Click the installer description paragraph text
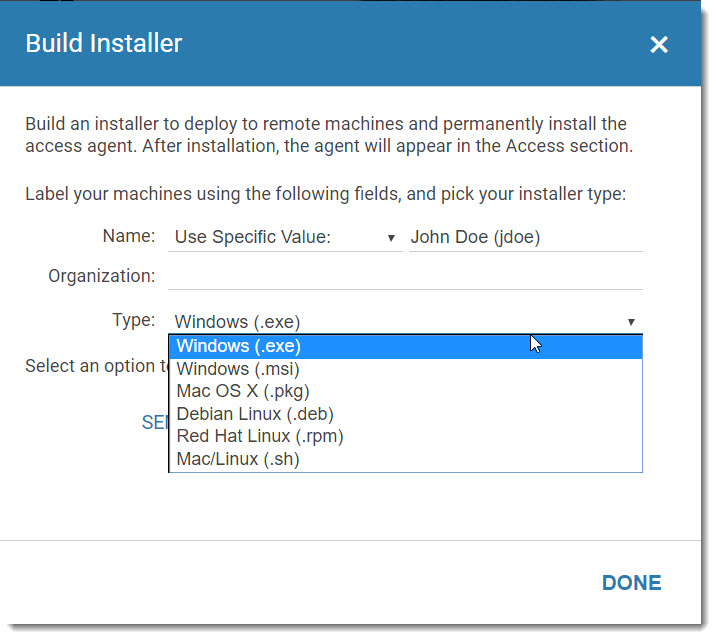Image resolution: width=716 pixels, height=639 pixels. (326, 136)
